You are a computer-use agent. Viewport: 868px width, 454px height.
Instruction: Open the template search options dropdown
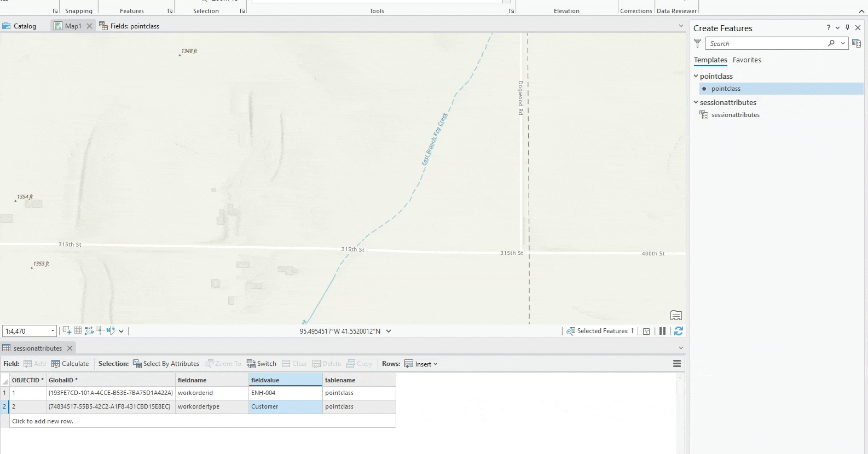843,43
